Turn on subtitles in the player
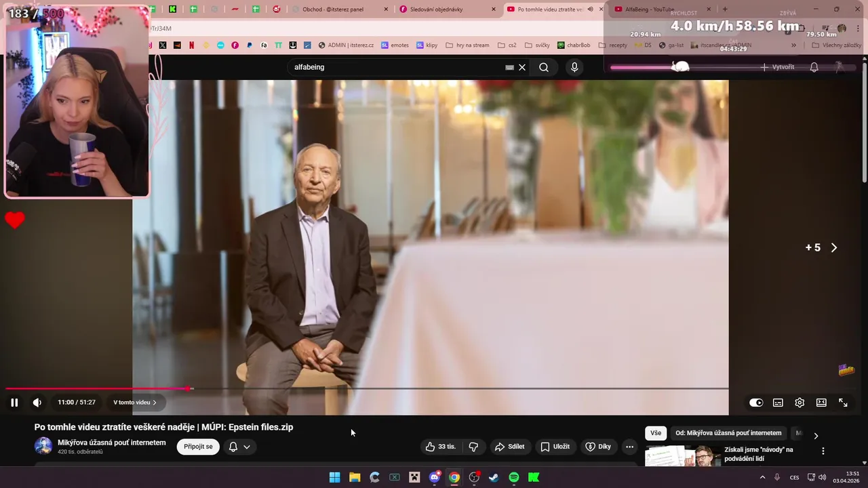The height and width of the screenshot is (488, 868). [778, 403]
